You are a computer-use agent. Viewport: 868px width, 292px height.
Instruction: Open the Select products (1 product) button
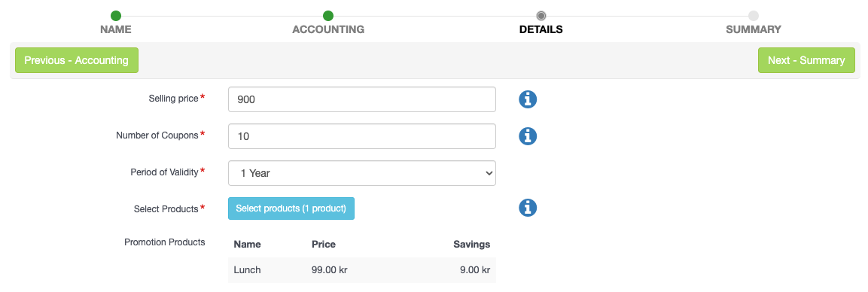291,208
